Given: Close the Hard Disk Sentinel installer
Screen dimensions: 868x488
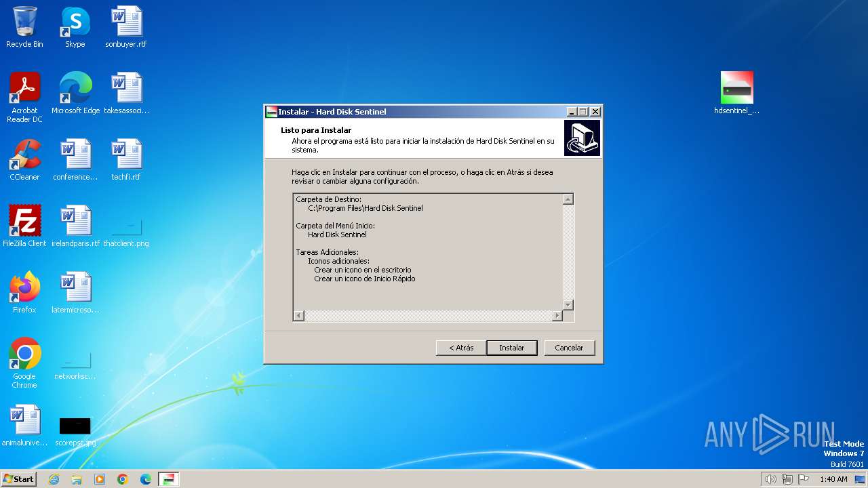Looking at the screenshot, I should [595, 112].
